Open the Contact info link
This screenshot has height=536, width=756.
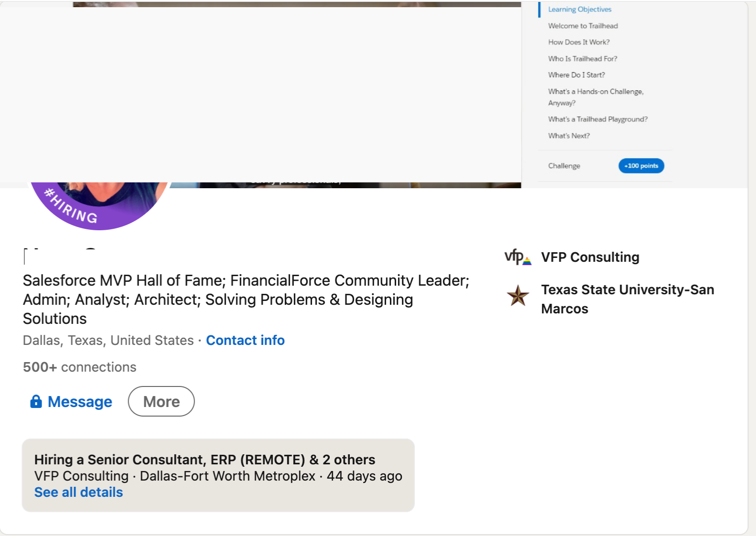[245, 340]
